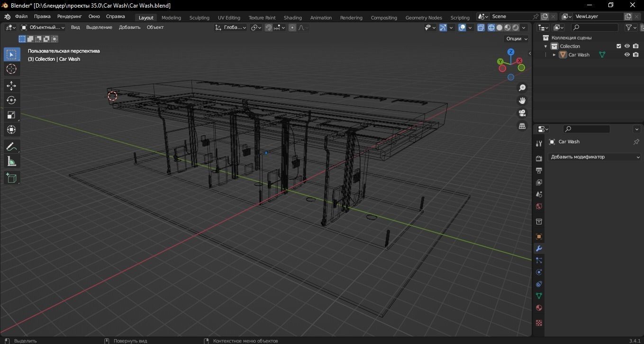Screen dimensions: 644x344
Task: Open the Edit (Правка) menu
Action: click(x=42, y=17)
